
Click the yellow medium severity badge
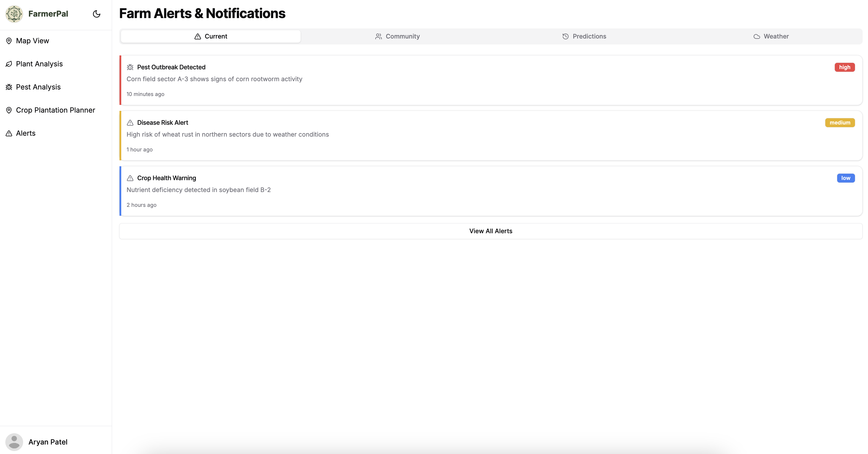pos(839,123)
